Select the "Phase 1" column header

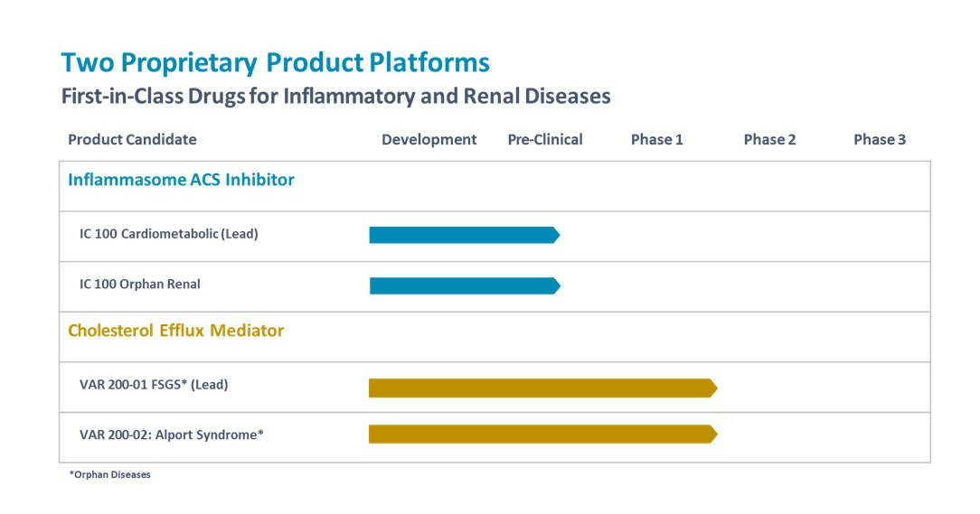pyautogui.click(x=657, y=139)
